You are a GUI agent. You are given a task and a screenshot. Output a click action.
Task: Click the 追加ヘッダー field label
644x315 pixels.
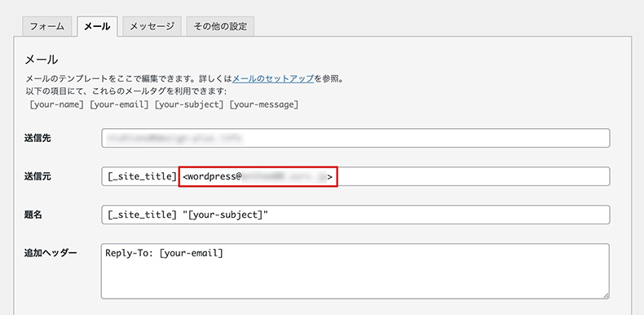pyautogui.click(x=50, y=252)
